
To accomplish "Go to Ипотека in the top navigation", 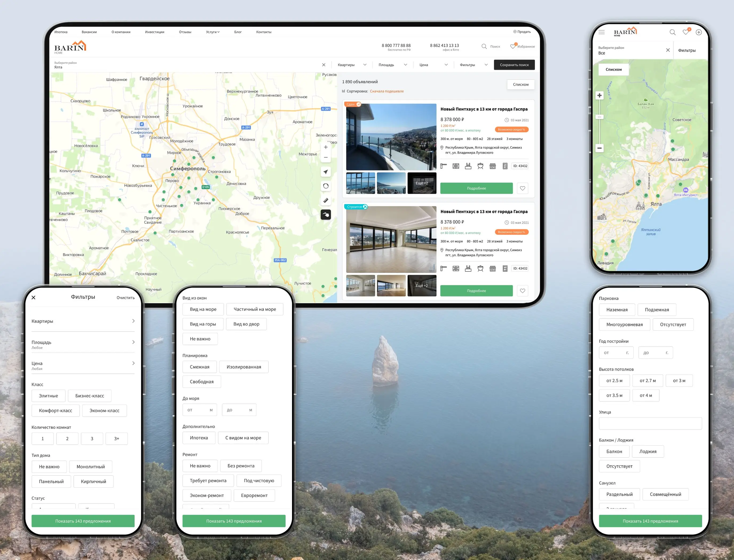I will pyautogui.click(x=61, y=32).
